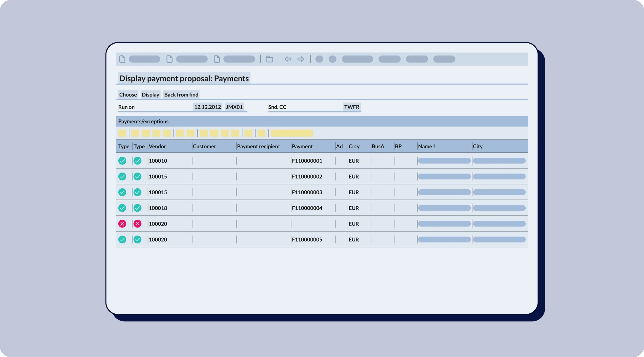
Task: Click the first yellow button under Payments/exceptions
Action: [x=122, y=133]
